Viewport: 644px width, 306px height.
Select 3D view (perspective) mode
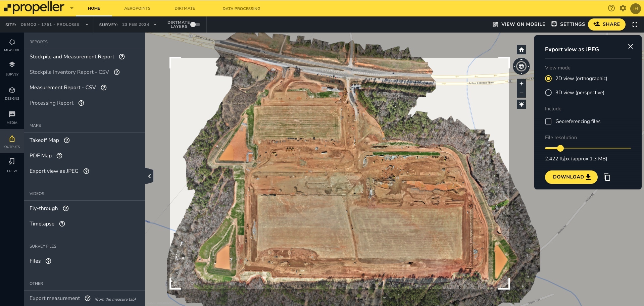(548, 92)
